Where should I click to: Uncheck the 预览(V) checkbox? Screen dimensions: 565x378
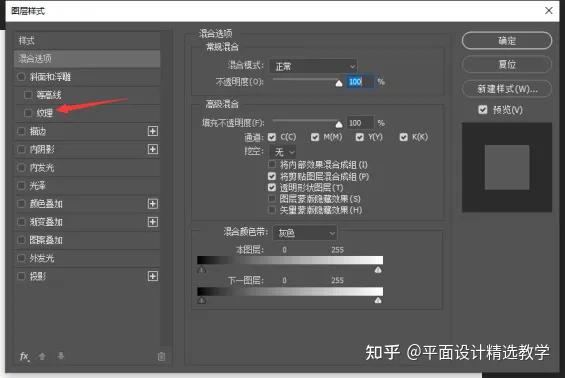(483, 110)
